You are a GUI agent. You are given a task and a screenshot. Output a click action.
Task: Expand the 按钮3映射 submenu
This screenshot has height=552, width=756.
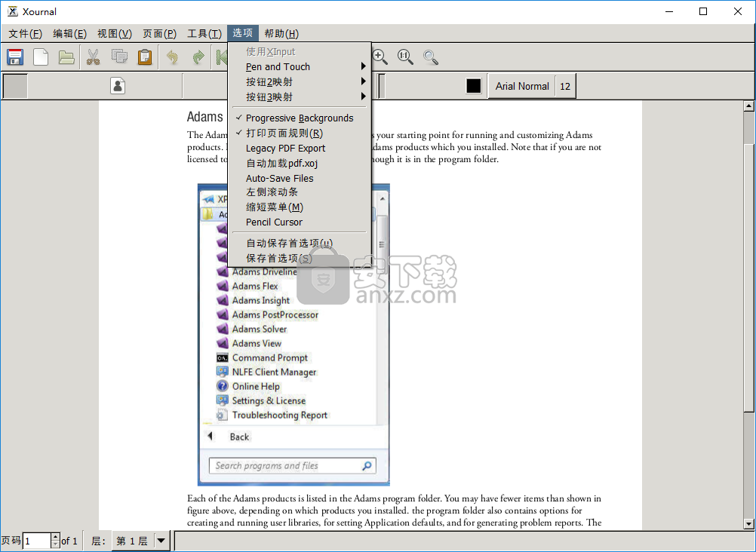point(300,97)
